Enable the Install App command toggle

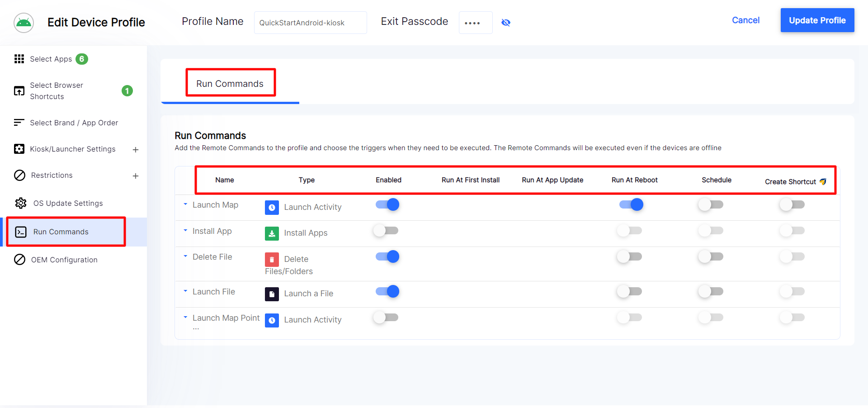386,231
